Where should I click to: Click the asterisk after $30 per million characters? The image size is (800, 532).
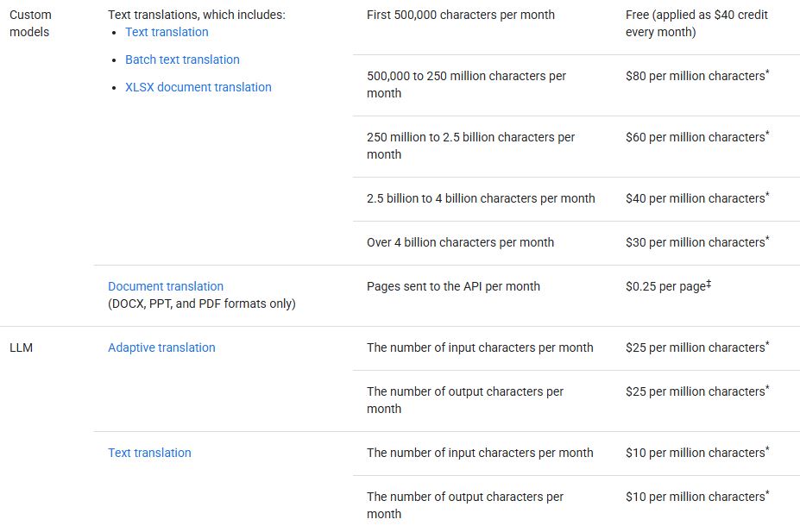pyautogui.click(x=767, y=240)
